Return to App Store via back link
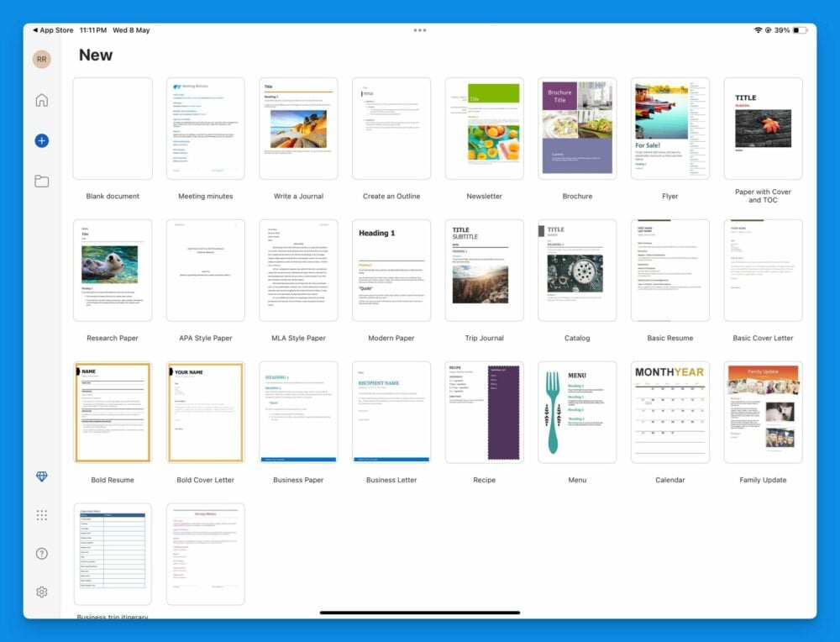The height and width of the screenshot is (642, 840). click(53, 30)
